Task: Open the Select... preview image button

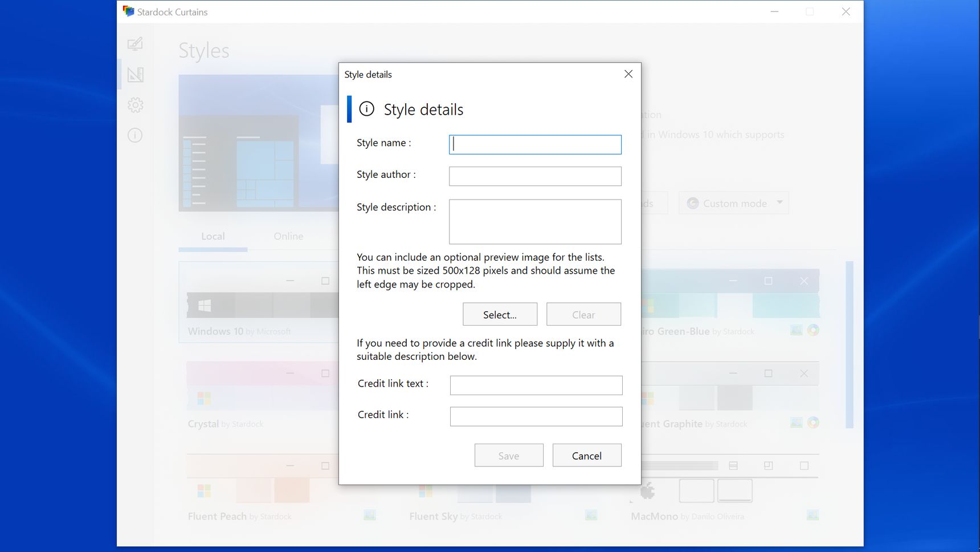Action: (x=500, y=314)
